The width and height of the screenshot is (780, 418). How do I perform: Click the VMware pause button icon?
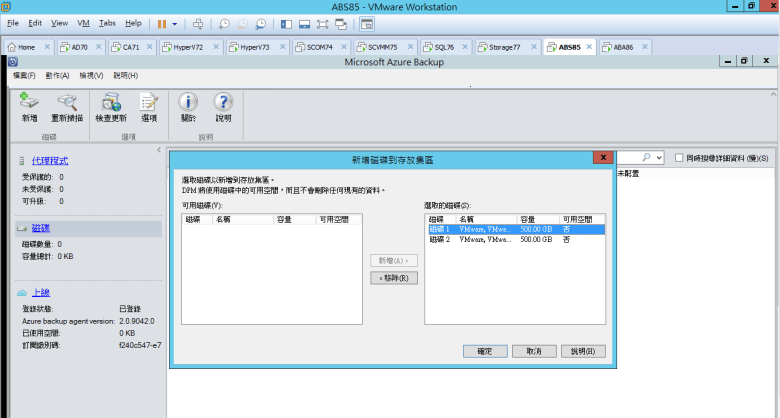pyautogui.click(x=161, y=22)
